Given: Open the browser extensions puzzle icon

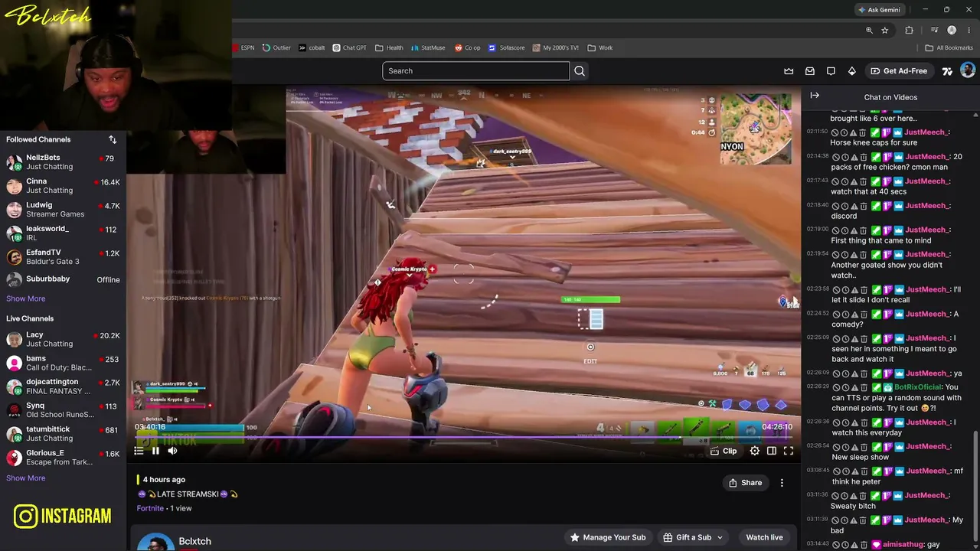Looking at the screenshot, I should [910, 30].
